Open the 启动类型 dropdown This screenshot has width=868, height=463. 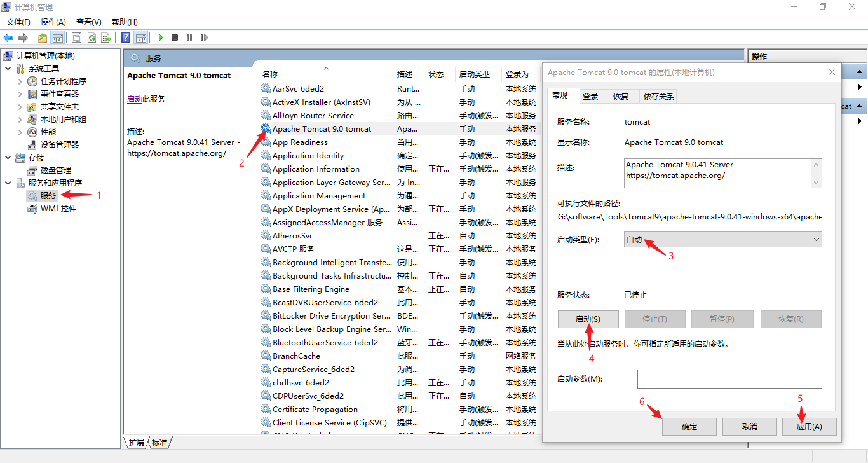[722, 240]
